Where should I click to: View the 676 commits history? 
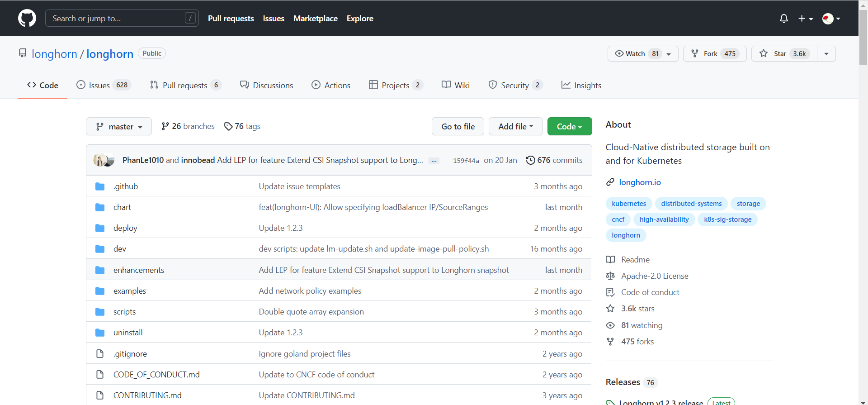(x=554, y=160)
